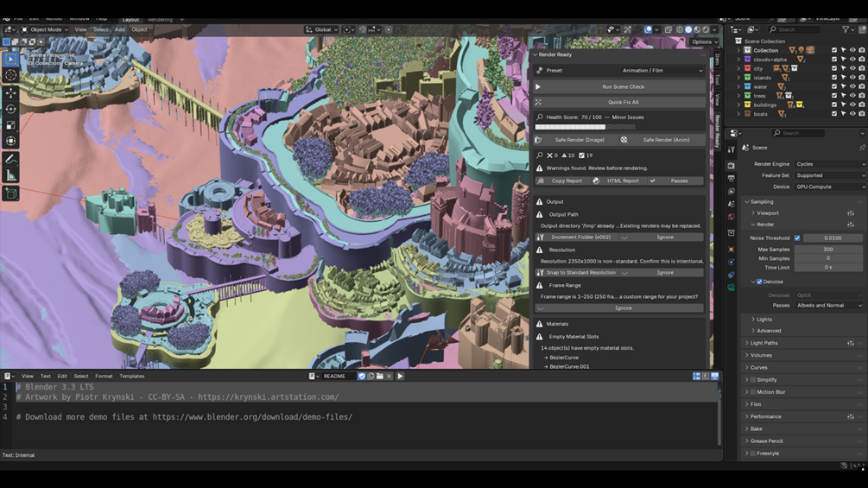Activate the Move tool
Viewport: 868px width, 488px height.
(10, 93)
